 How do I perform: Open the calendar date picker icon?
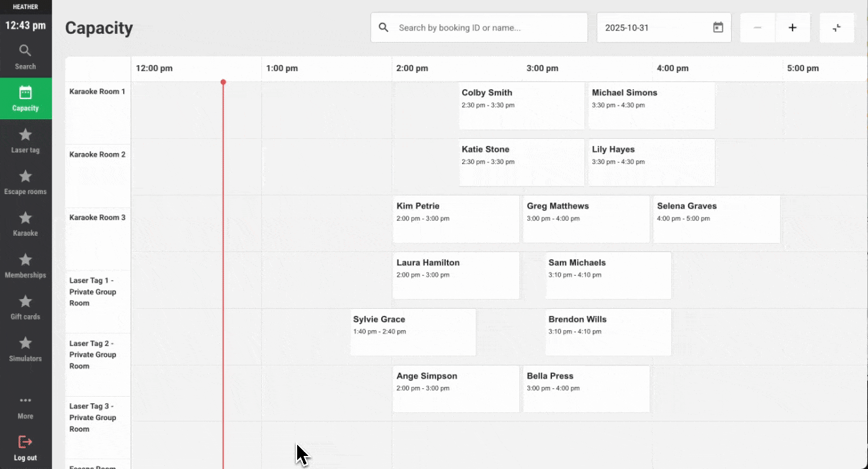pyautogui.click(x=717, y=28)
